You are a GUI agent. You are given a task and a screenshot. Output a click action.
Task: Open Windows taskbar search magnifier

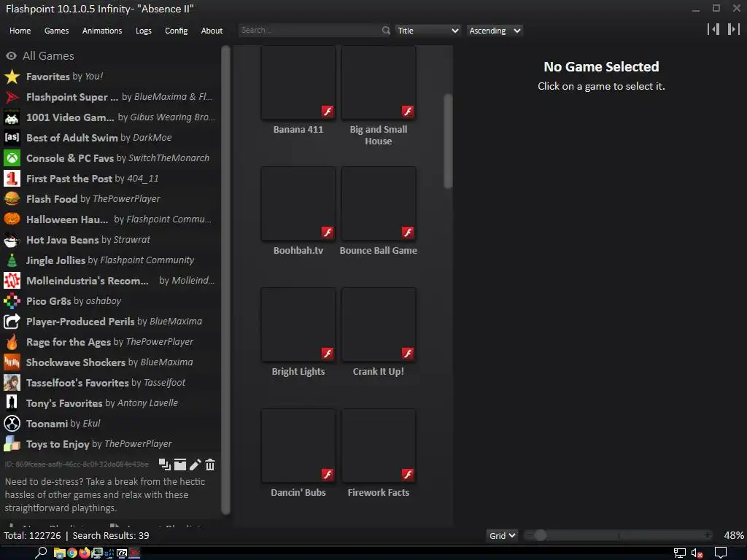[x=41, y=553]
